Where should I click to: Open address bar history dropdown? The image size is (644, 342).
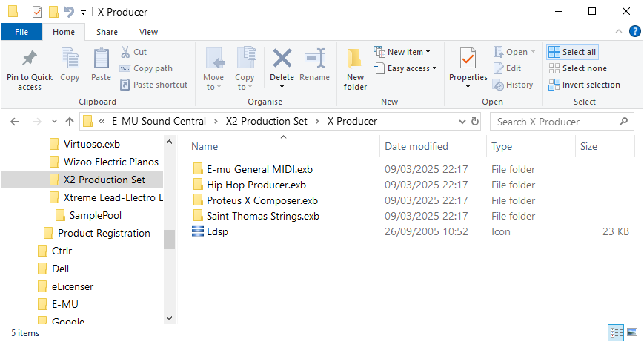(x=462, y=121)
